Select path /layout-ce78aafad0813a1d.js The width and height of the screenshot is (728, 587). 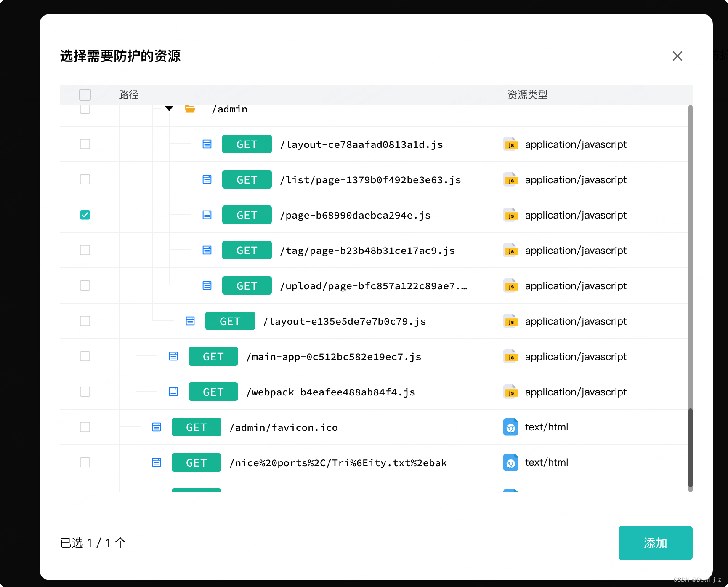(x=361, y=144)
